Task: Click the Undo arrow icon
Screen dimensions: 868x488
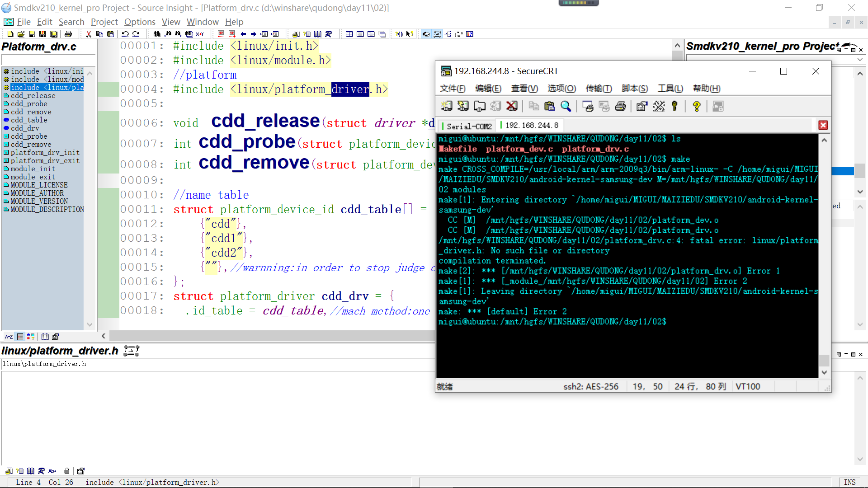Action: pos(125,34)
